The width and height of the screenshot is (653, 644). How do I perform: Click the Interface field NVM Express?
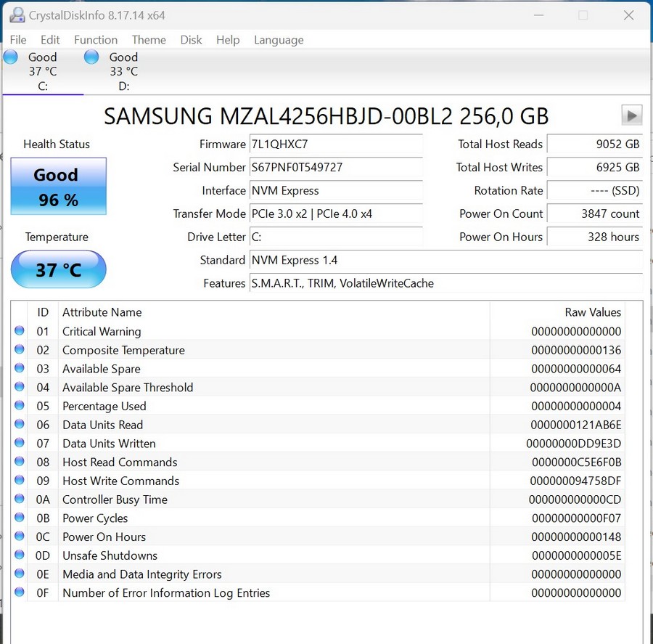[336, 190]
